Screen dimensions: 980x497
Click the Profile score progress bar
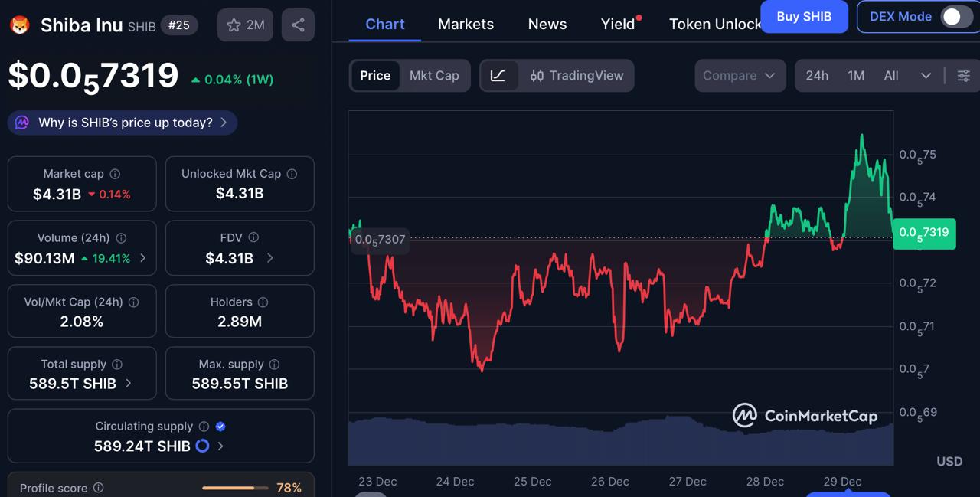[235, 487]
